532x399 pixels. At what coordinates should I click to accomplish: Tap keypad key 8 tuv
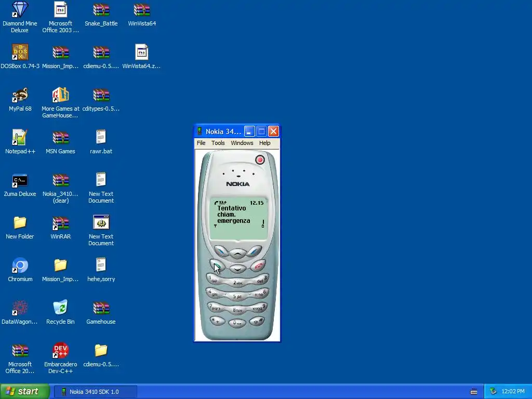tap(237, 310)
